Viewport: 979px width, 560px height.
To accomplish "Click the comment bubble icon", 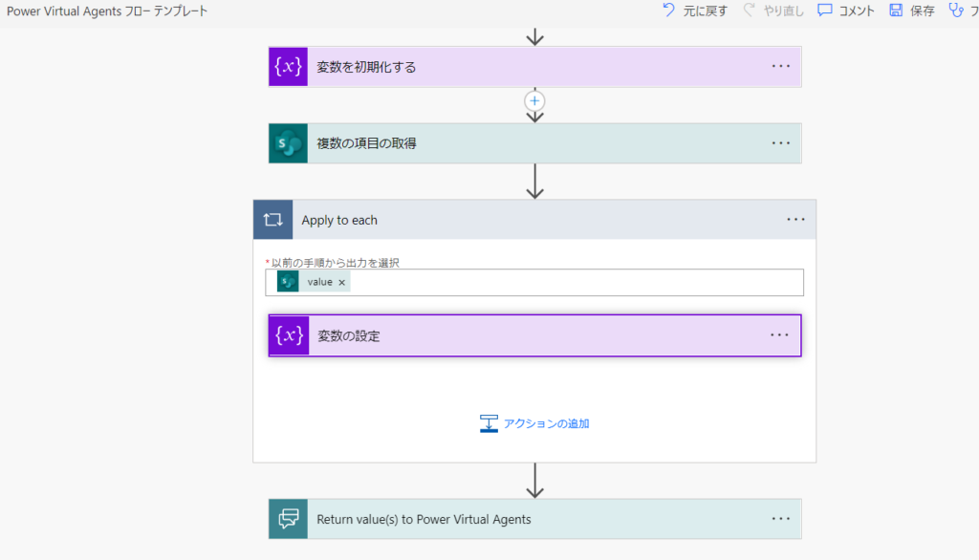I will point(825,10).
